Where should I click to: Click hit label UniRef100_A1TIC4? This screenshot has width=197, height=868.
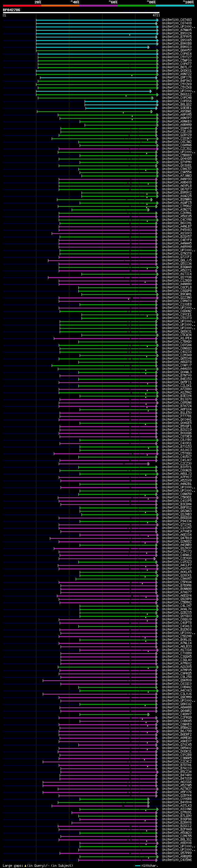(177, 274)
